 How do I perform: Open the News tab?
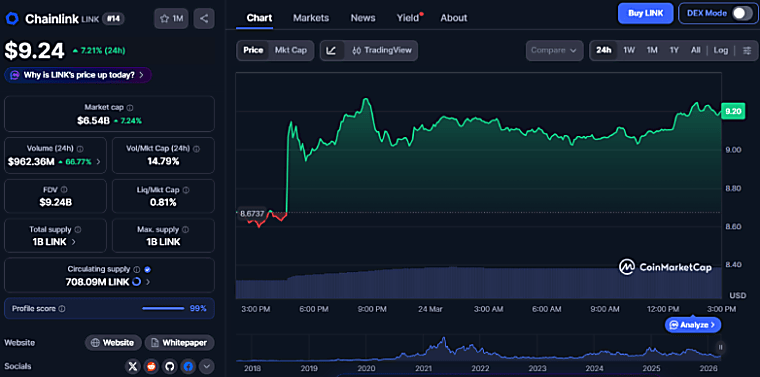point(363,18)
